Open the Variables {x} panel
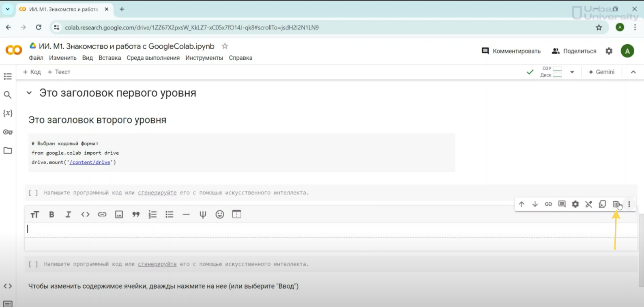644x307 pixels. (8, 113)
